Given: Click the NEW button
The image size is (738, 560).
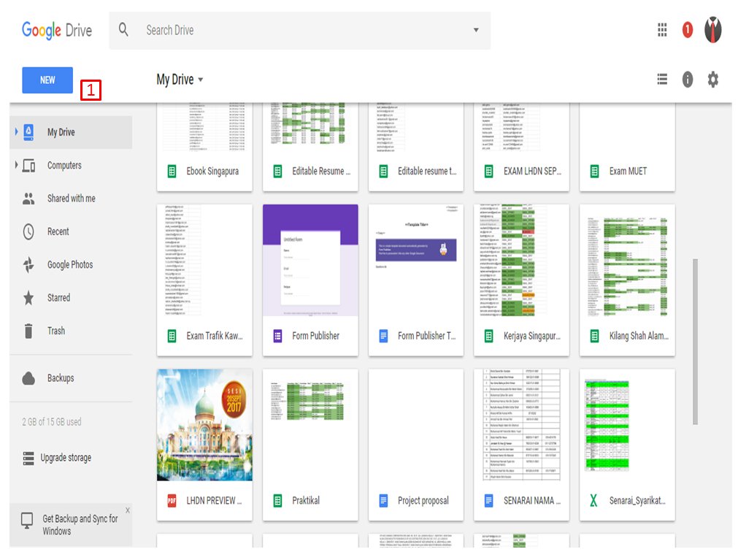Looking at the screenshot, I should (47, 80).
